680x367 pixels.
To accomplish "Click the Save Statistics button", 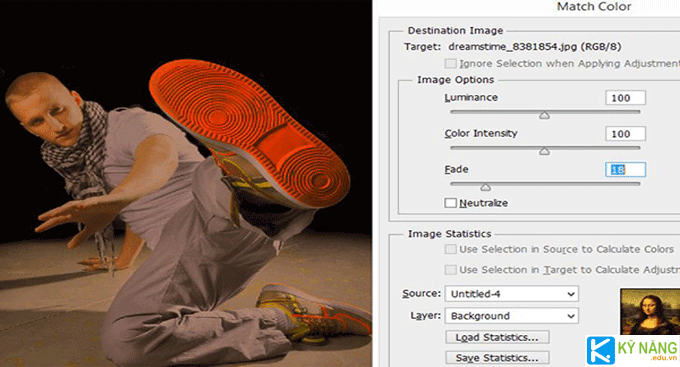I will (497, 357).
